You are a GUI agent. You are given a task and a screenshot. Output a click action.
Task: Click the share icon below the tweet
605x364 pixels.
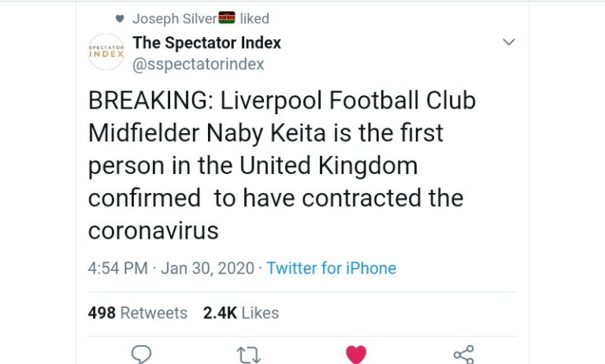click(464, 355)
